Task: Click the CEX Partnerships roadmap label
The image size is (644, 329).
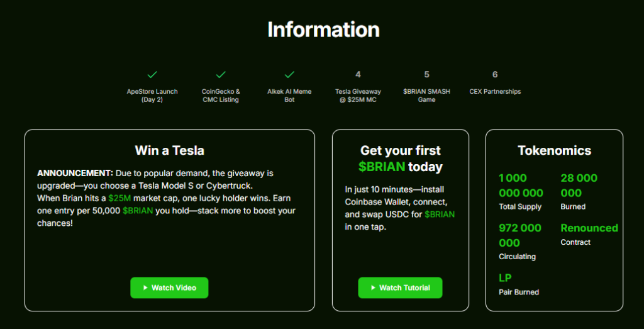Action: click(495, 92)
